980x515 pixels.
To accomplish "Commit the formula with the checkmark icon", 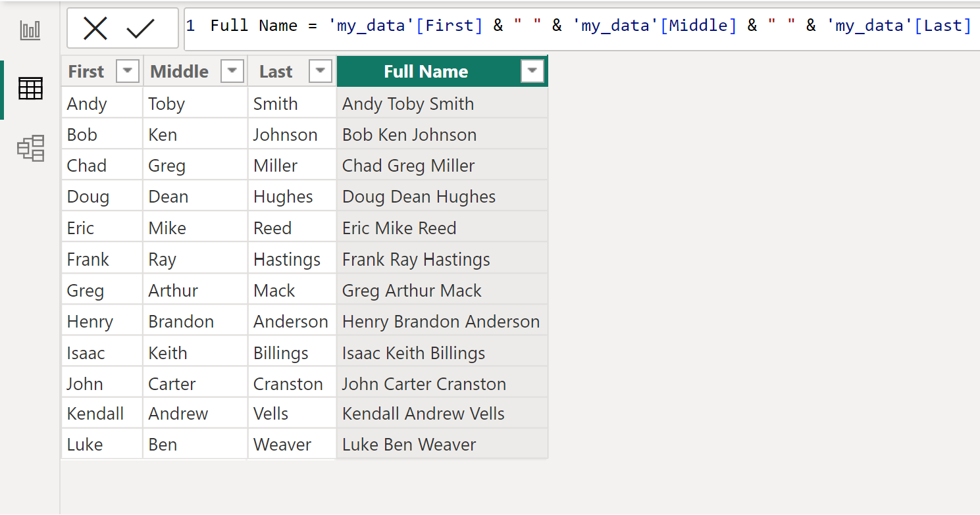I will tap(140, 28).
